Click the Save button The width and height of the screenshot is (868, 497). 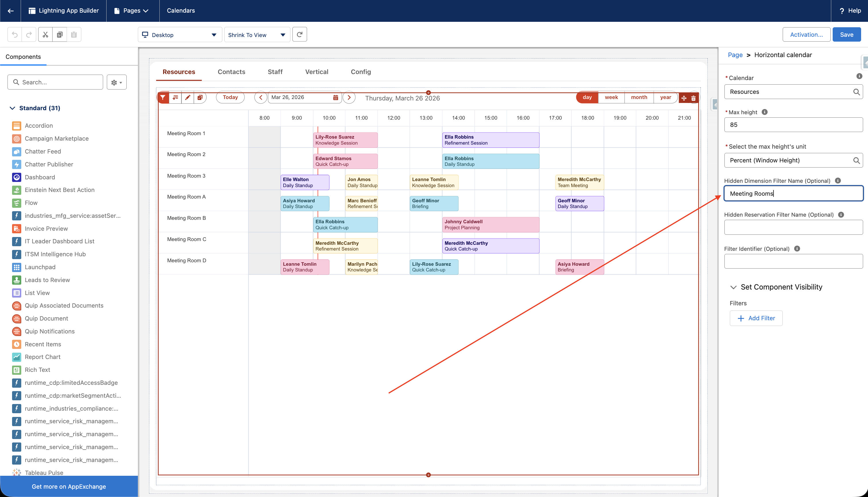(846, 34)
